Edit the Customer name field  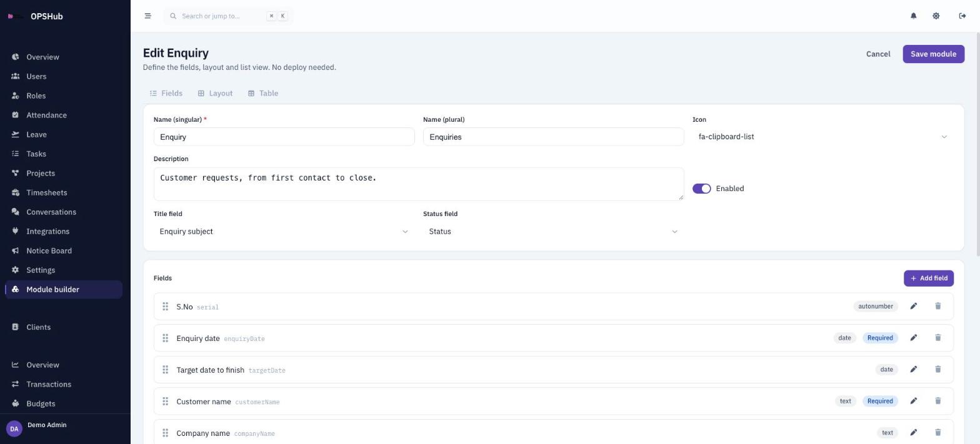pos(913,401)
